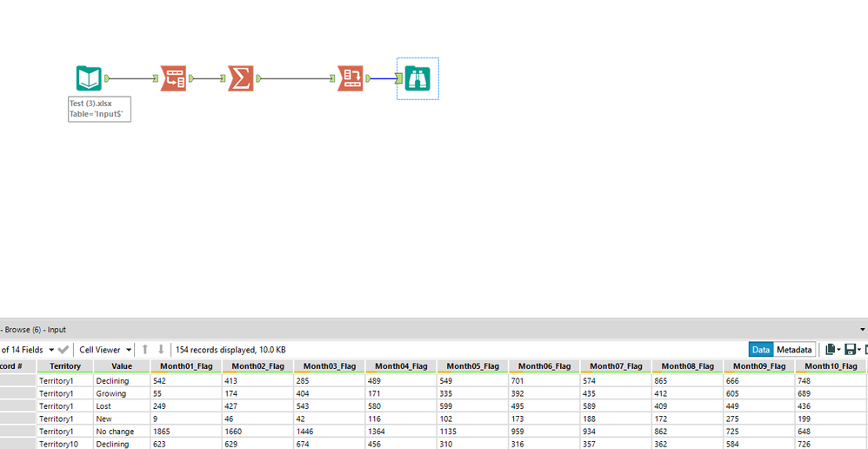Select cell 605 in Month09_Flag
This screenshot has width=868, height=449.
(x=759, y=393)
